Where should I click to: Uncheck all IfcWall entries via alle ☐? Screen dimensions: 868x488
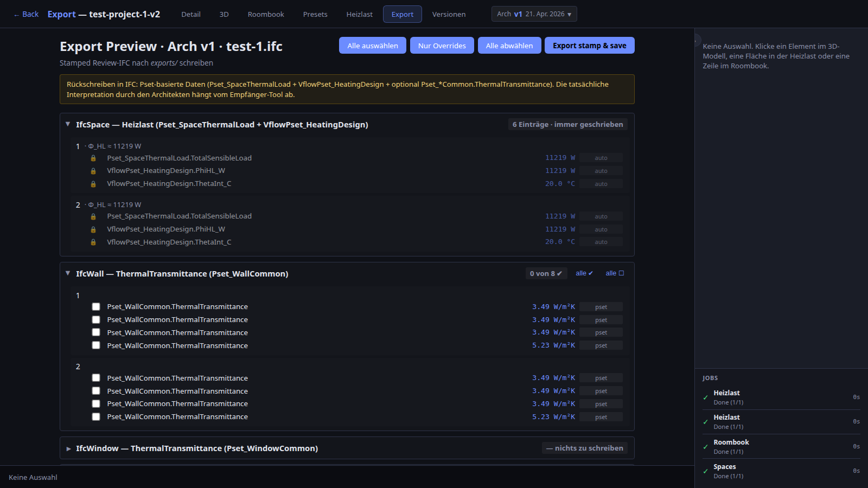(615, 273)
